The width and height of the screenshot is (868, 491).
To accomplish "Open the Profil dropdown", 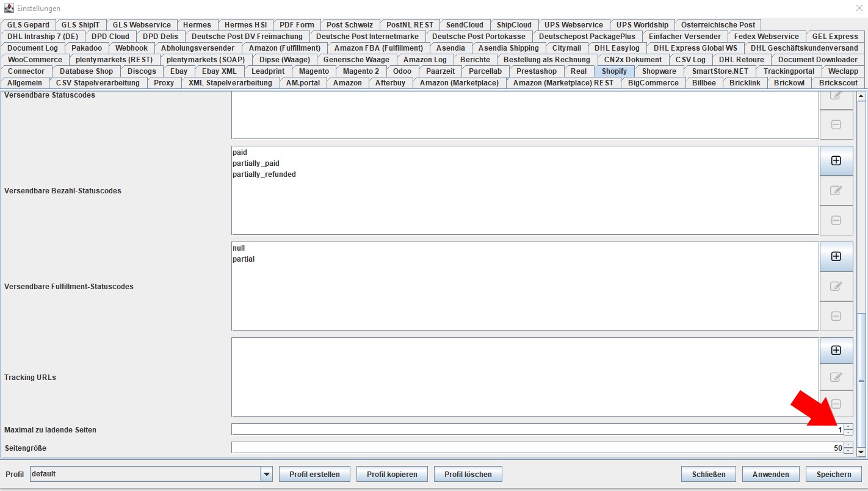I will click(266, 474).
